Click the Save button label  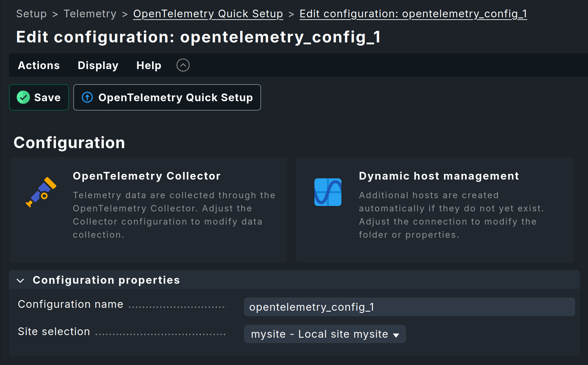(x=47, y=97)
